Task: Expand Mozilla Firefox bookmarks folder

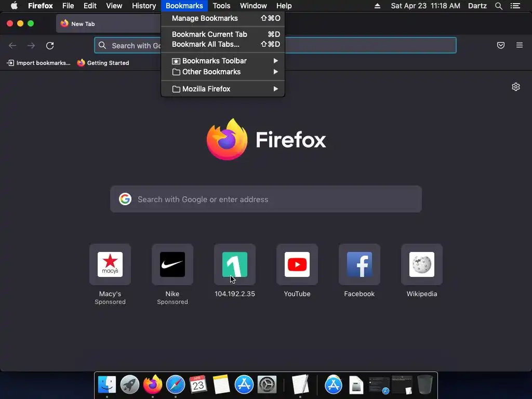Action: pos(223,89)
